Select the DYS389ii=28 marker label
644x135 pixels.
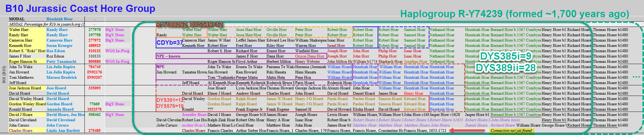click(x=506, y=68)
